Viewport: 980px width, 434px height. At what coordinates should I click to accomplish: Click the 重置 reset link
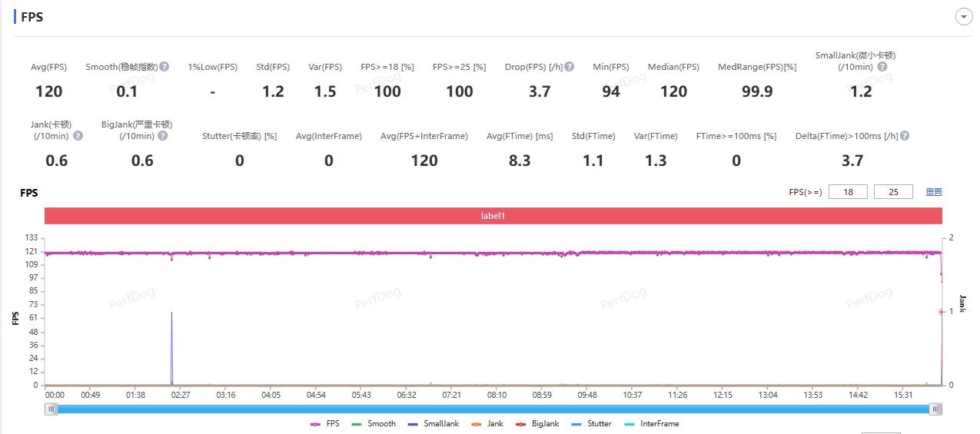[x=934, y=192]
